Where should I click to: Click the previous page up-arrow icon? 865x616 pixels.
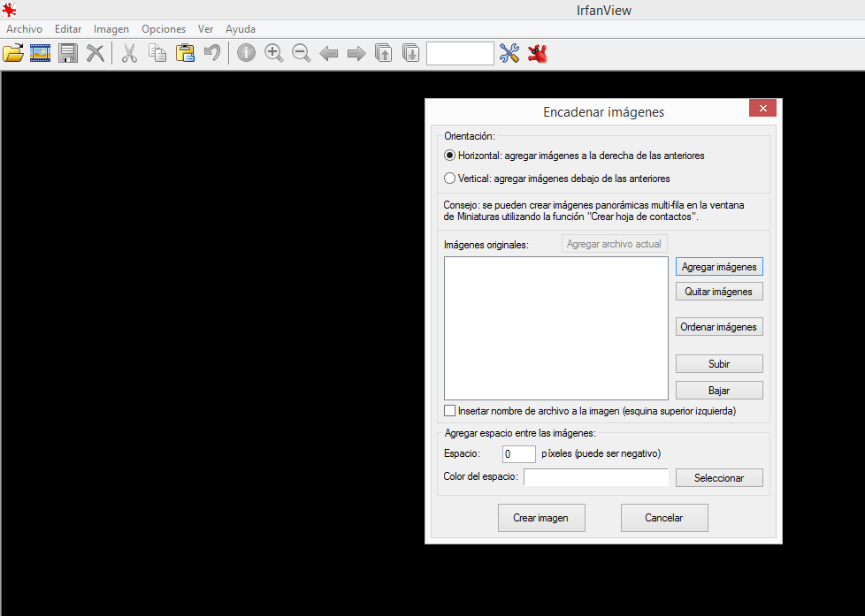point(383,54)
